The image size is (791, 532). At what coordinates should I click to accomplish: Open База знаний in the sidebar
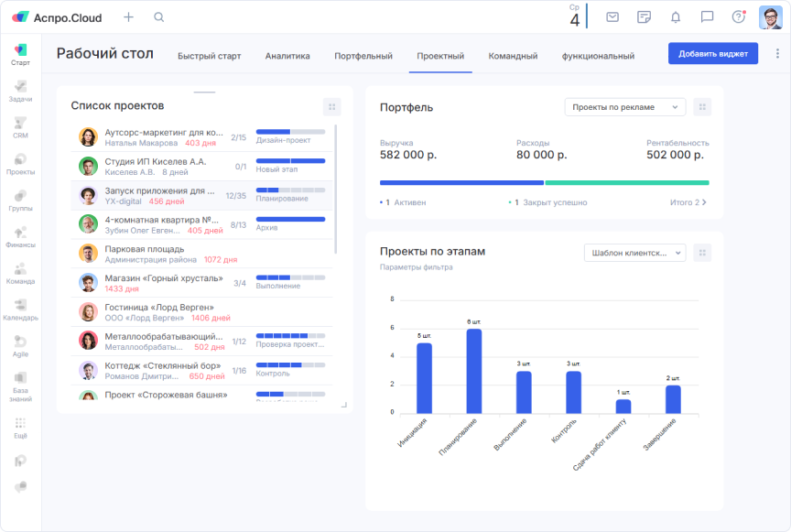click(20, 383)
